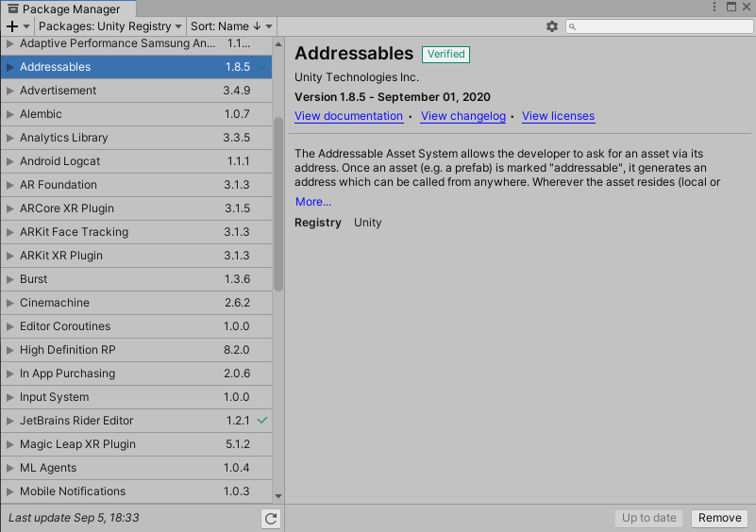The height and width of the screenshot is (532, 756).
Task: Select the In App Purchasing package
Action: (x=137, y=374)
